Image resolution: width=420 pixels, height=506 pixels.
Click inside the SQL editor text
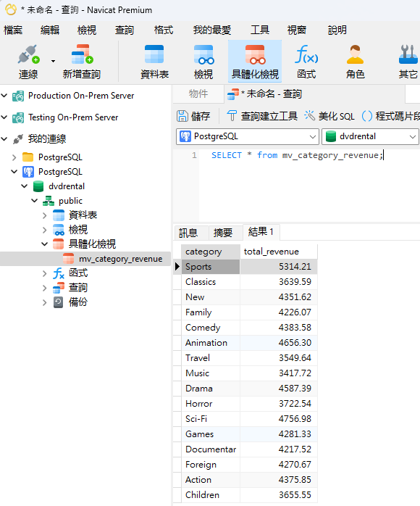pos(297,155)
